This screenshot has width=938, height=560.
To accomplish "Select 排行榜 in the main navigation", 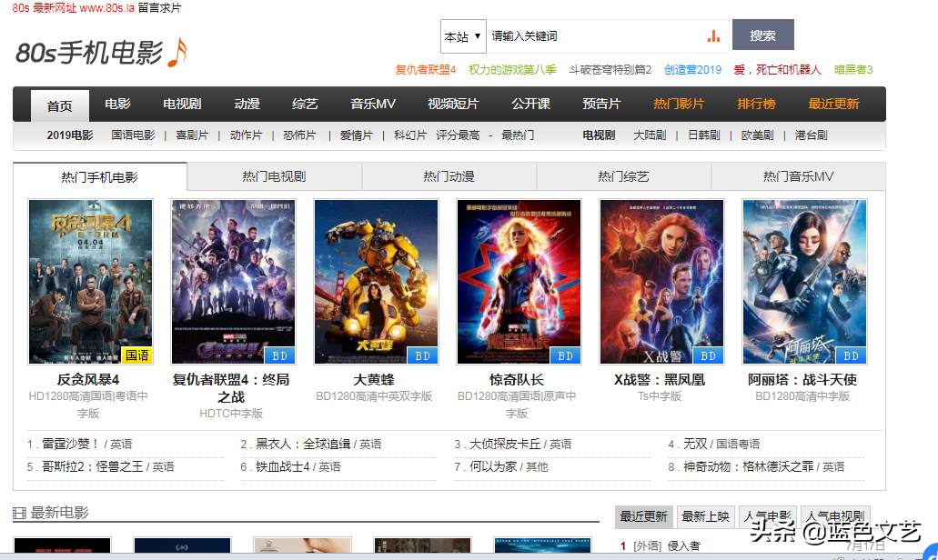I will (756, 104).
